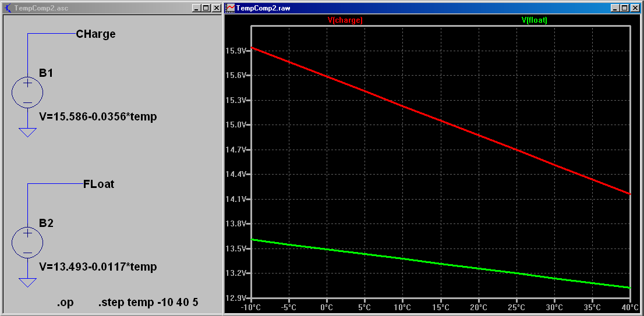
Task: Click the V(charge) trace label
Action: point(345,20)
